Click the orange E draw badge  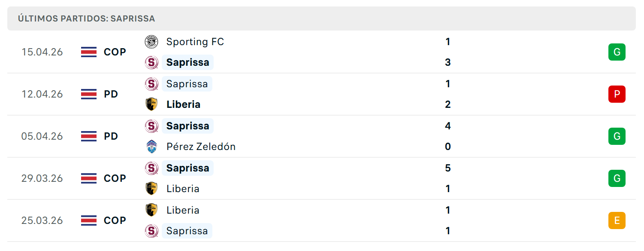(x=617, y=220)
